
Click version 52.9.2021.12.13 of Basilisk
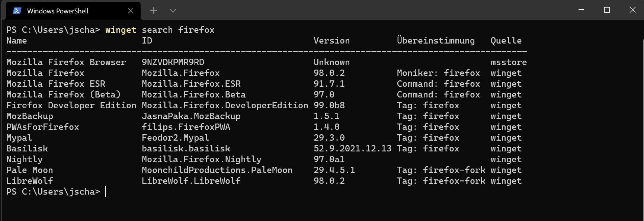[353, 148]
